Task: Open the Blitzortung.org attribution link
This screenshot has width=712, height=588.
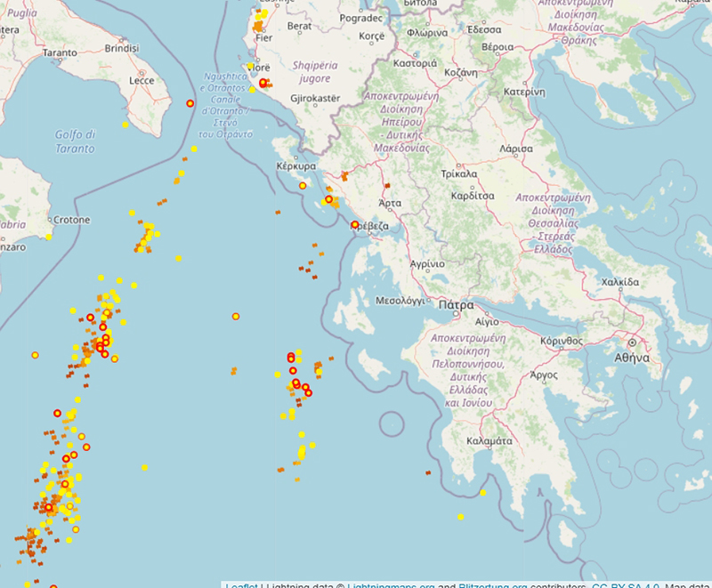Action: (493, 585)
